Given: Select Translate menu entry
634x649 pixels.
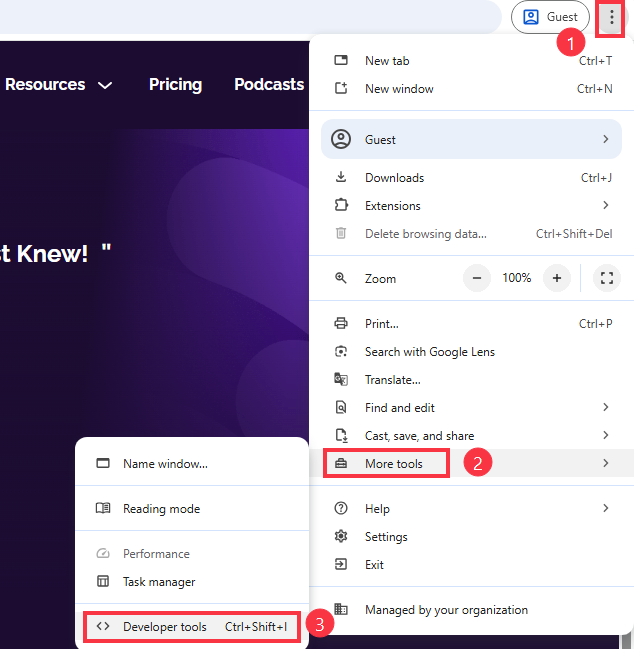Looking at the screenshot, I should [x=472, y=380].
